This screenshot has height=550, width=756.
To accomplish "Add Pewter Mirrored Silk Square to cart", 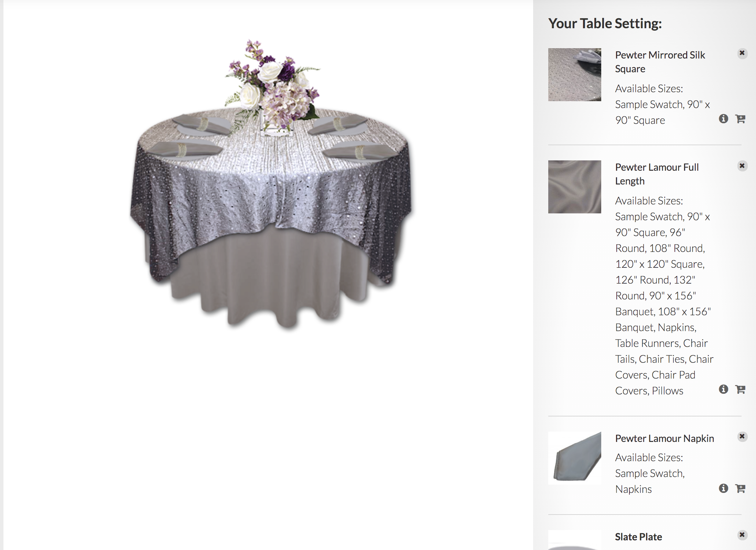I will [740, 119].
